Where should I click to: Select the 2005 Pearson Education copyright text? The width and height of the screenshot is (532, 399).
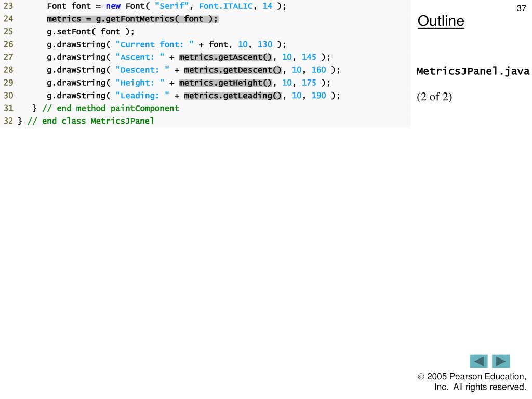pos(472,382)
